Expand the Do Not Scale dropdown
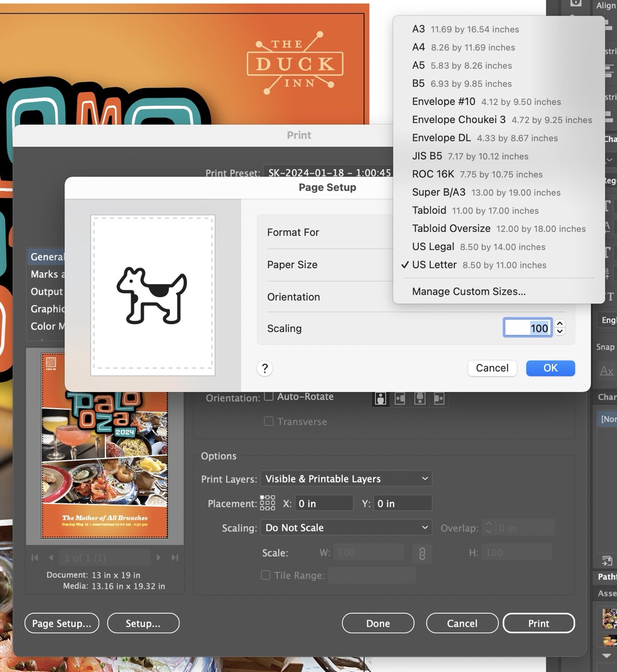The height and width of the screenshot is (672, 617). click(346, 528)
